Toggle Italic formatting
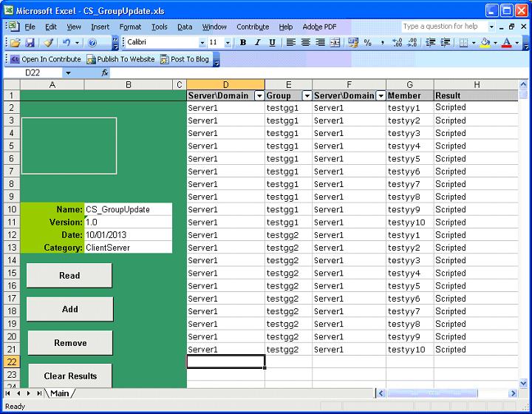Screen dimensions: 532x414 click(x=258, y=43)
